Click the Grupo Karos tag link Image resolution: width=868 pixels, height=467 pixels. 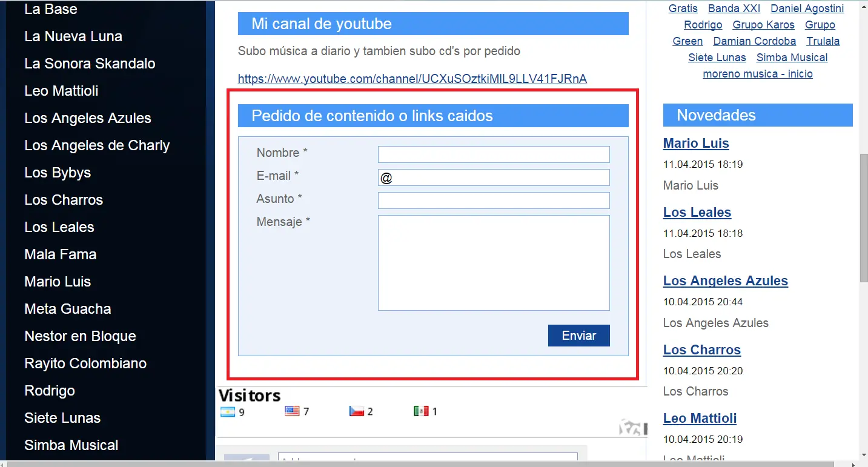[764, 25]
